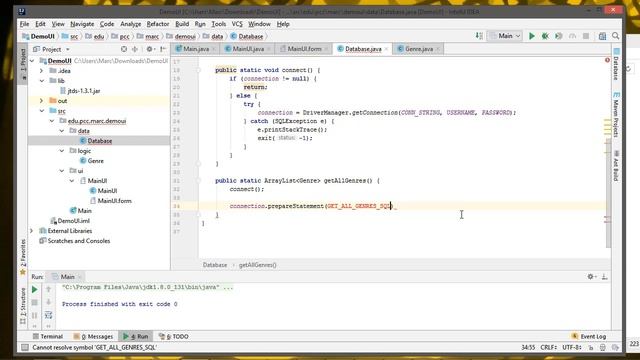Image resolution: width=640 pixels, height=360 pixels.
Task: Click the stop square in Run panel
Action: [35, 302]
